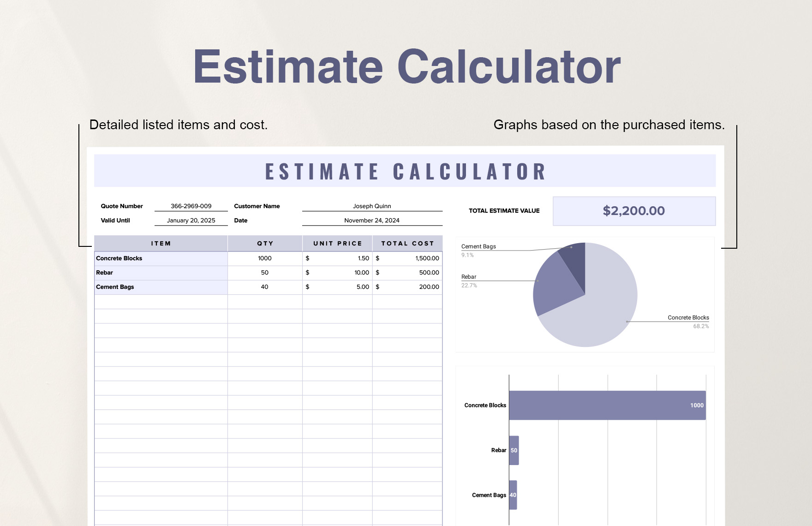The height and width of the screenshot is (526, 812).
Task: Click the quantity cell showing 1000
Action: [x=265, y=258]
